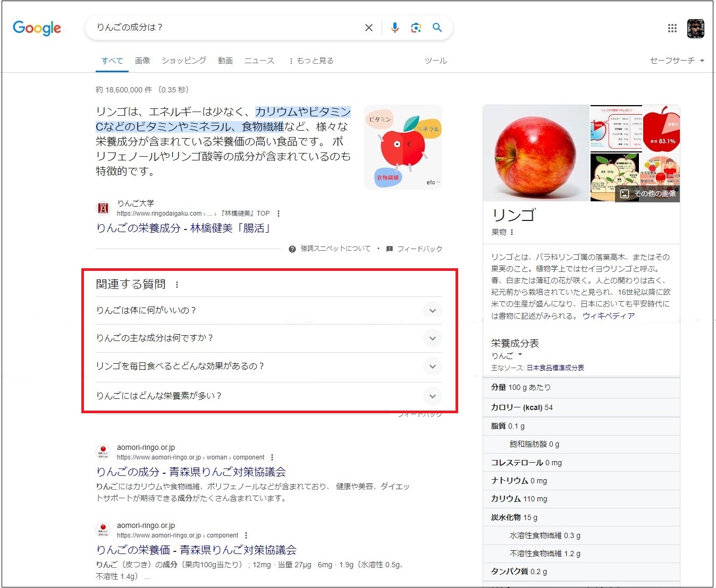Click the リンゴ knowledge panel title
This screenshot has height=588, width=716.
tap(514, 215)
